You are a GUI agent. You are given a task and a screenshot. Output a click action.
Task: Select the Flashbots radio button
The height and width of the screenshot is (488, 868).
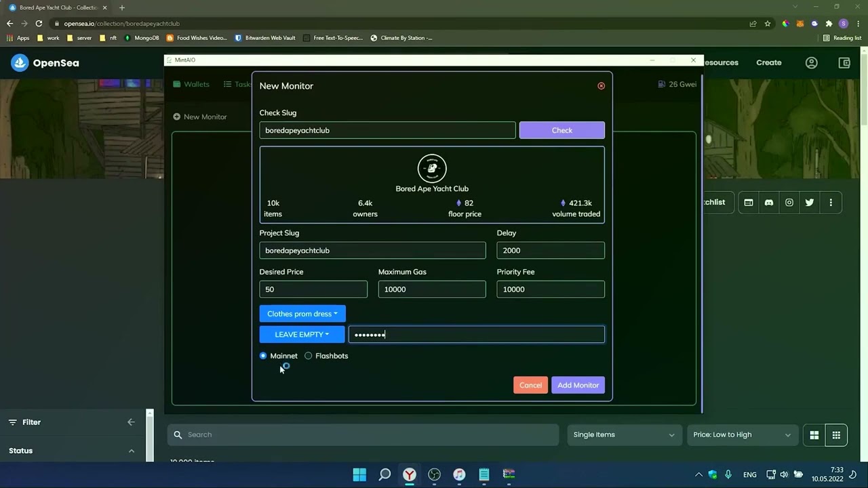click(x=309, y=356)
